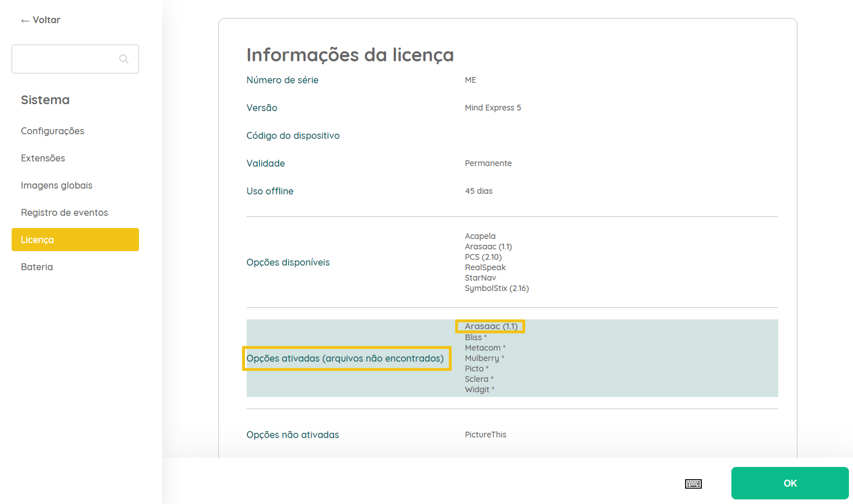Click the Informações da licença title
The width and height of the screenshot is (853, 504).
tap(350, 54)
